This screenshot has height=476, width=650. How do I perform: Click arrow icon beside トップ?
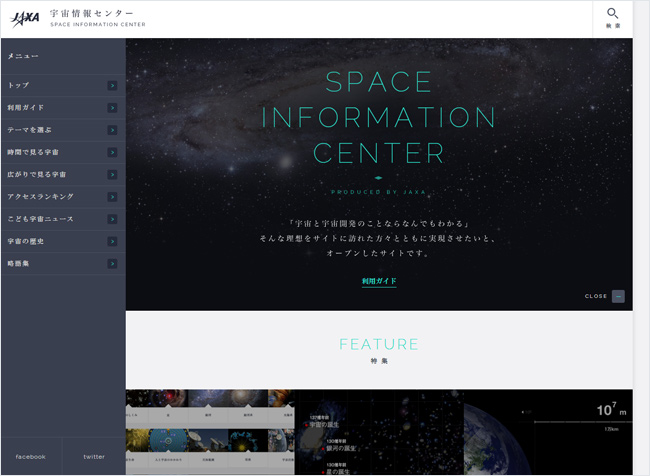click(x=112, y=85)
